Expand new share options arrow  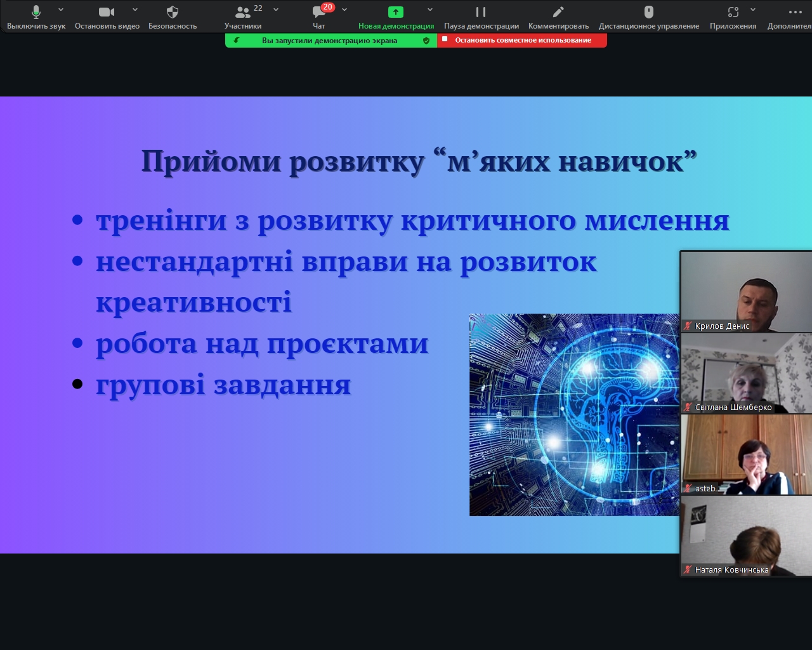point(430,10)
